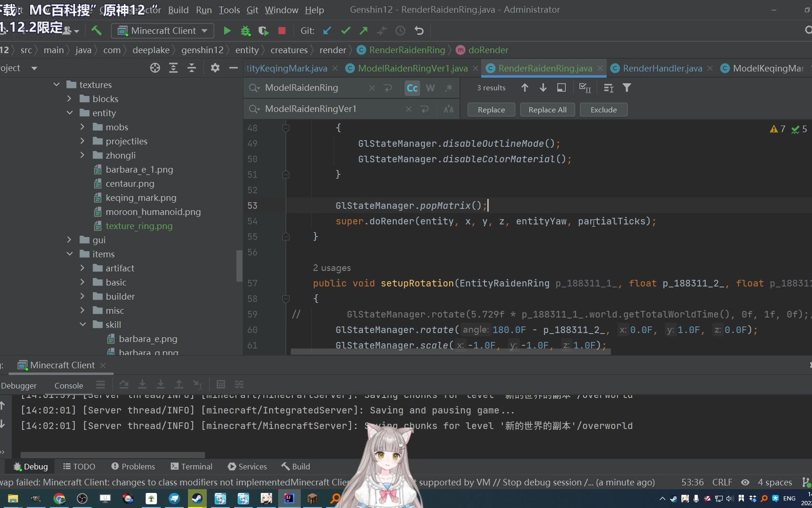Screen dimensions: 812x508
Task: Hide the Project tool window
Action: coord(233,68)
